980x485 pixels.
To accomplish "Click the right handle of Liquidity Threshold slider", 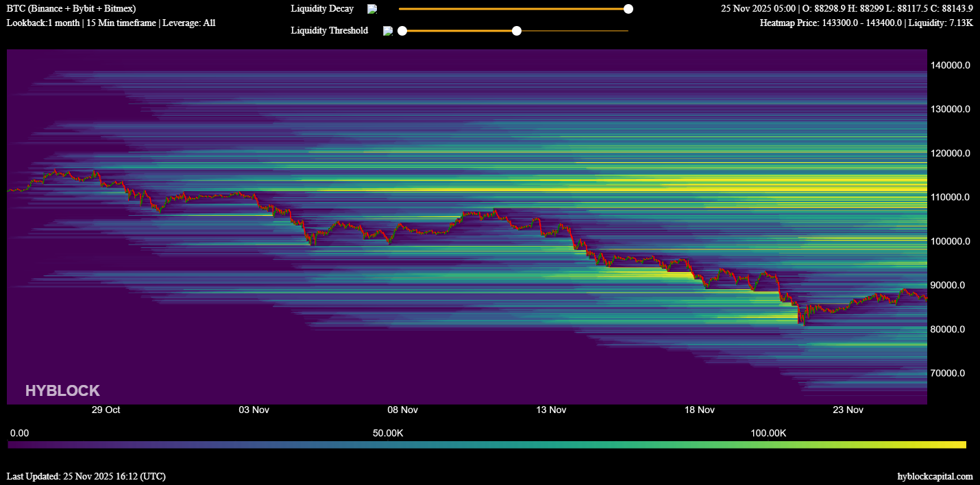I will (517, 31).
